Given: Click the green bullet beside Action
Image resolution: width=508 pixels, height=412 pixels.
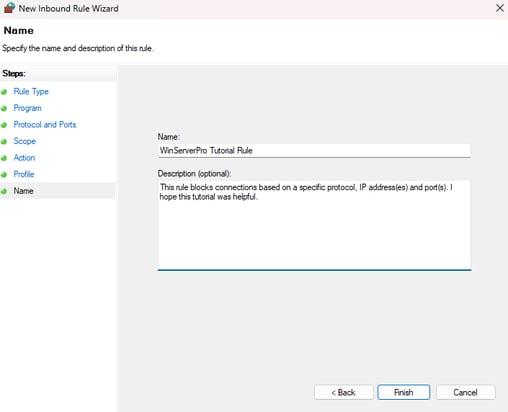Looking at the screenshot, I should (4, 158).
